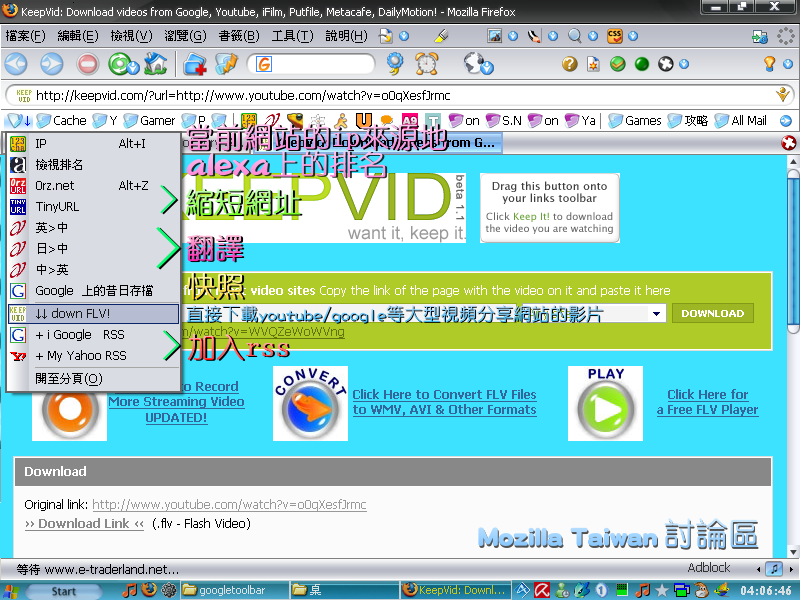Open the 說明(H) menu
This screenshot has height=600, width=800.
[346, 36]
